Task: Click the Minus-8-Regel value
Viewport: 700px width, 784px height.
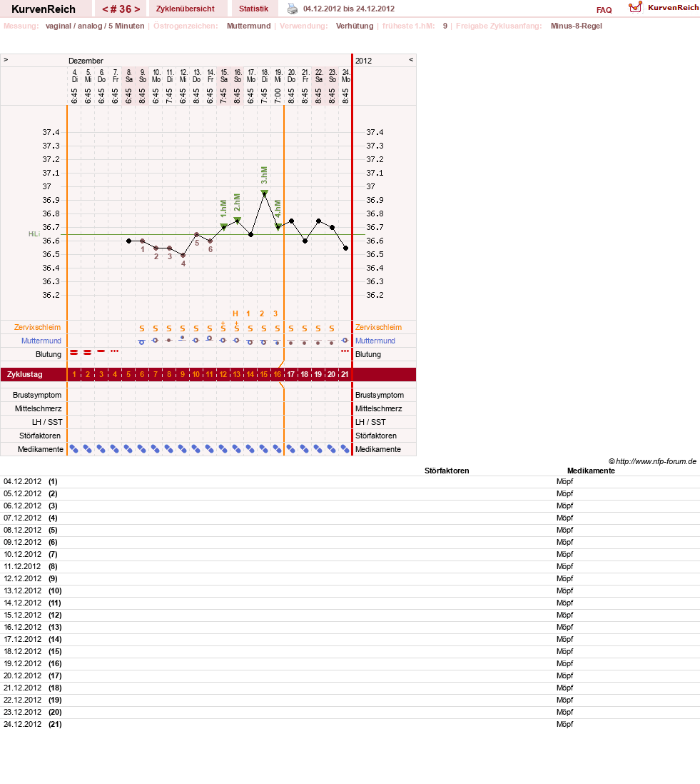Action: pyautogui.click(x=576, y=26)
